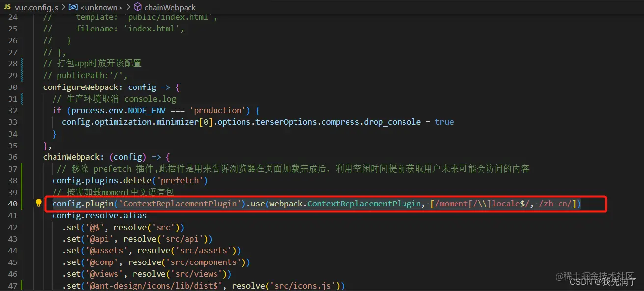Viewport: 644px width, 291px height.
Task: Click line number 42 in the gutter
Action: click(x=13, y=227)
